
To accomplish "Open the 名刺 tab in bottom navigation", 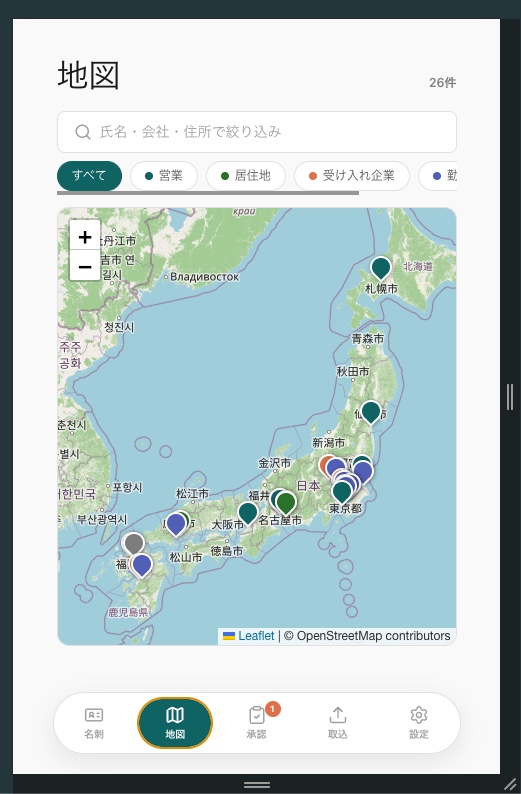I will point(94,723).
